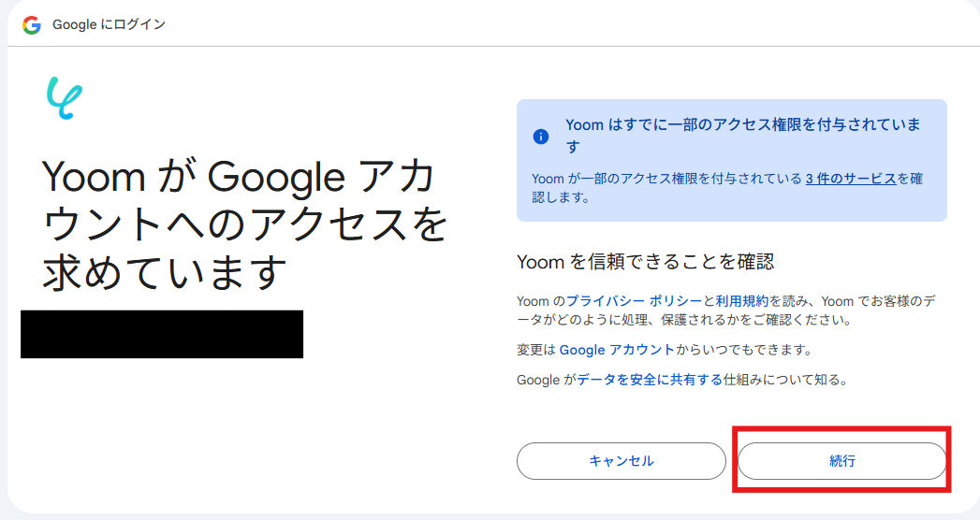Open the 3 件のサービス link

click(850, 179)
